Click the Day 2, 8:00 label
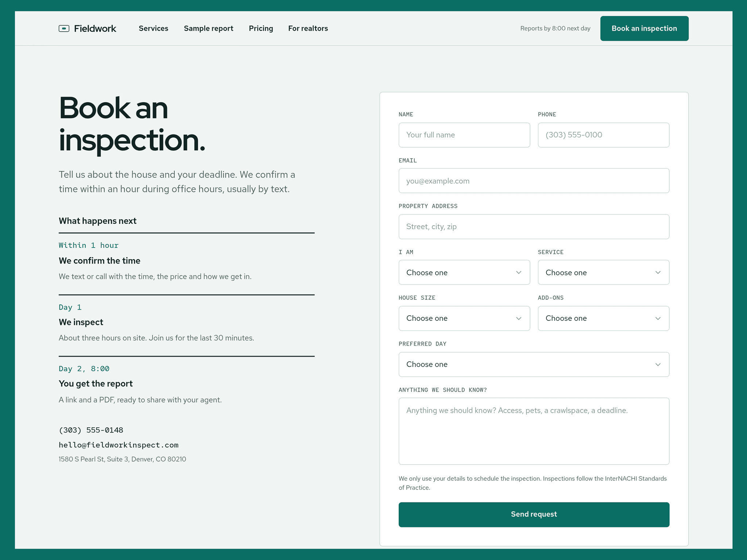The image size is (747, 560). [x=84, y=369]
